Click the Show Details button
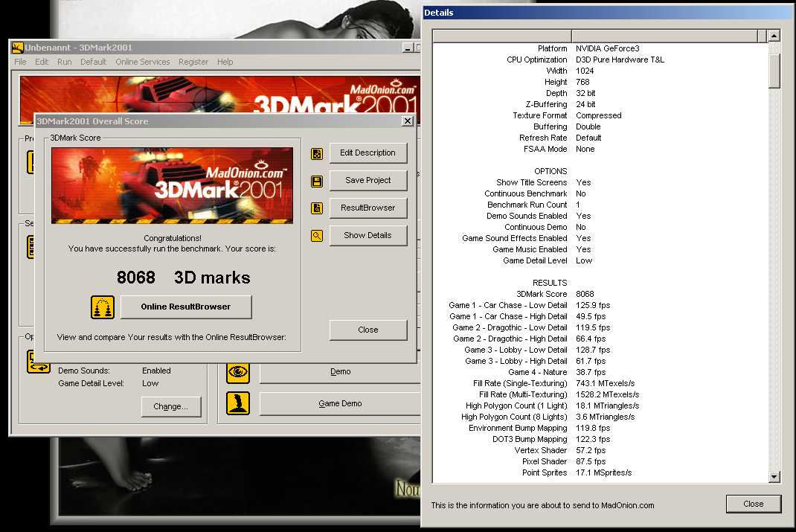 tap(368, 235)
